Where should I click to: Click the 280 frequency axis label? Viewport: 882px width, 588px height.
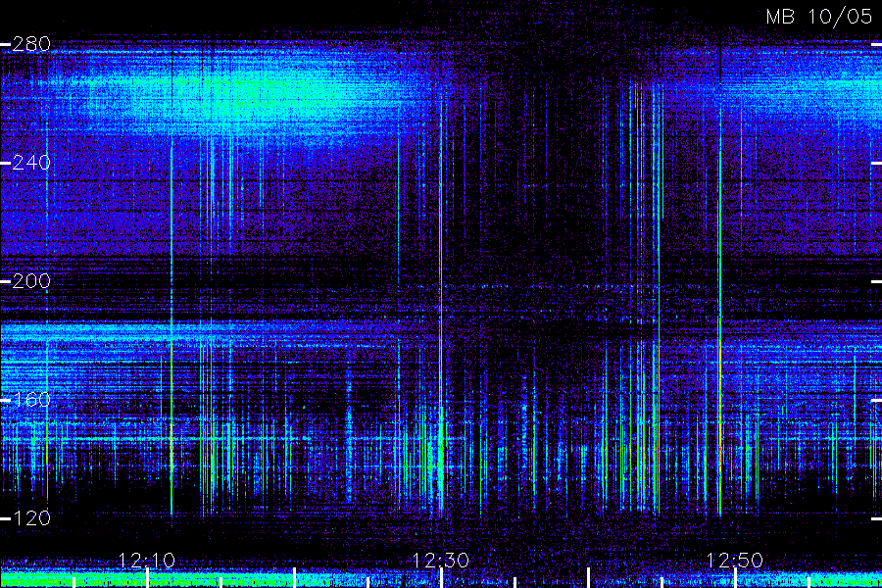pos(31,44)
